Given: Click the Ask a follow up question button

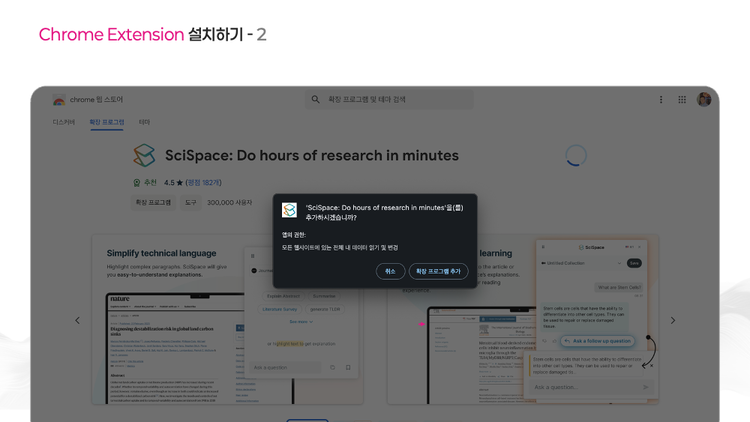Looking at the screenshot, I should (x=597, y=341).
